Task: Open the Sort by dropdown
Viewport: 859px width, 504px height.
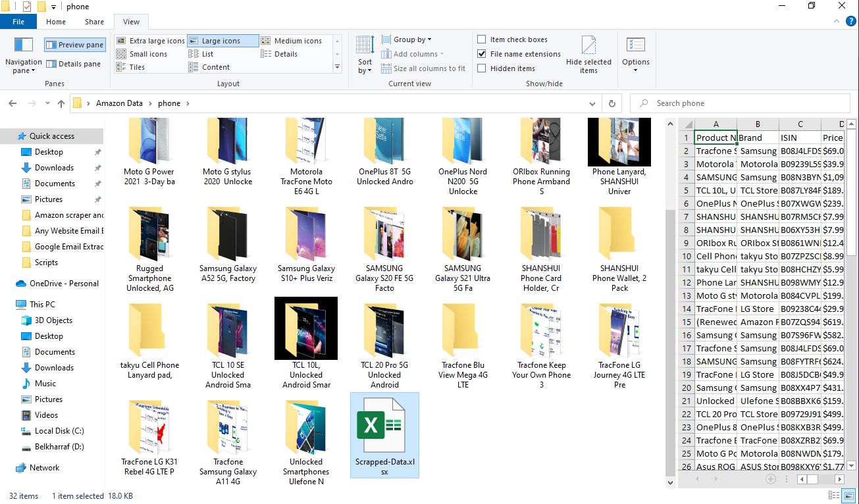Action: click(x=365, y=55)
